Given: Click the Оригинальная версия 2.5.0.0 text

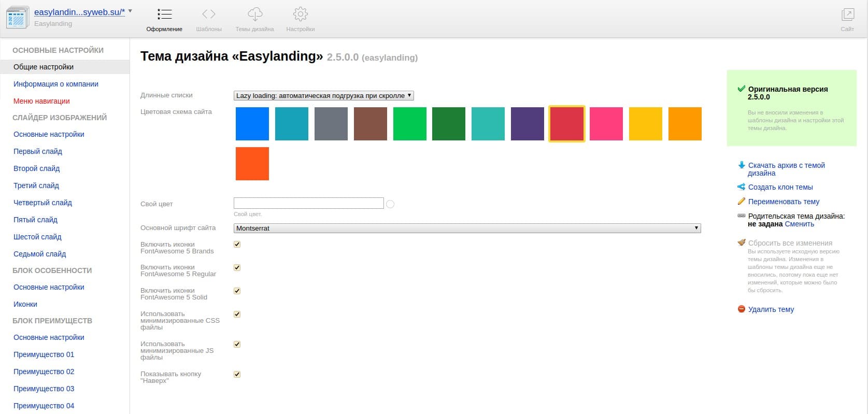Looking at the screenshot, I should 788,93.
